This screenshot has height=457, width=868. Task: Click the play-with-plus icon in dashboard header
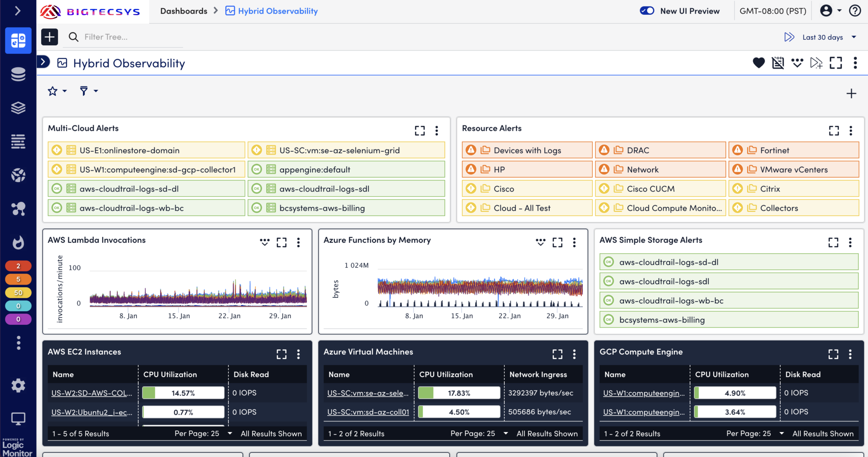(816, 63)
